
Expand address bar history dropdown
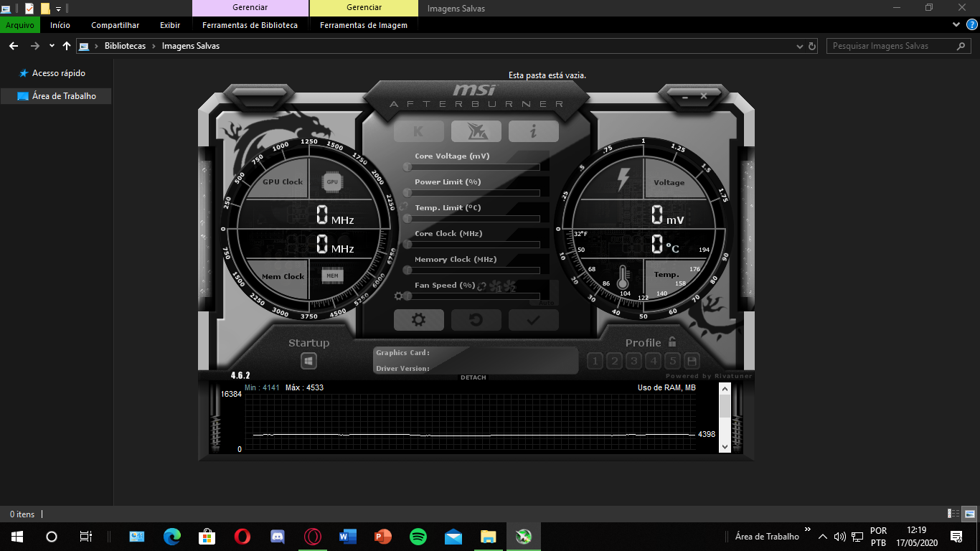(x=800, y=46)
